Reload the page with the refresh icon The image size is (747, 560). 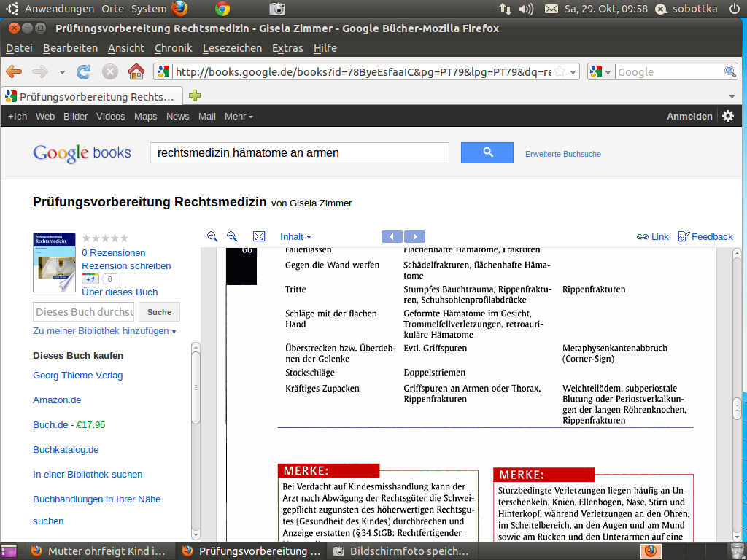84,72
